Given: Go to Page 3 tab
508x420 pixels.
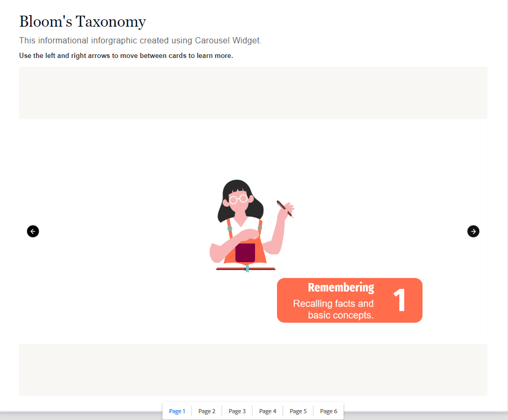Looking at the screenshot, I should 237,411.
